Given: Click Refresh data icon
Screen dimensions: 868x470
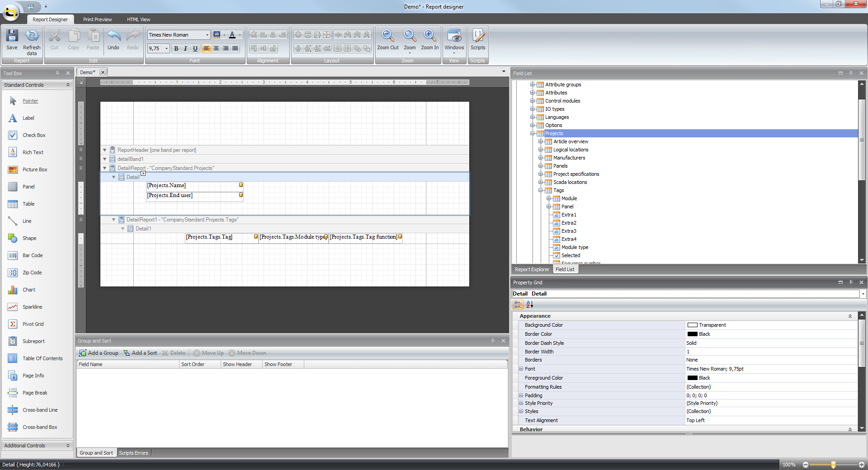Looking at the screenshot, I should coord(32,36).
